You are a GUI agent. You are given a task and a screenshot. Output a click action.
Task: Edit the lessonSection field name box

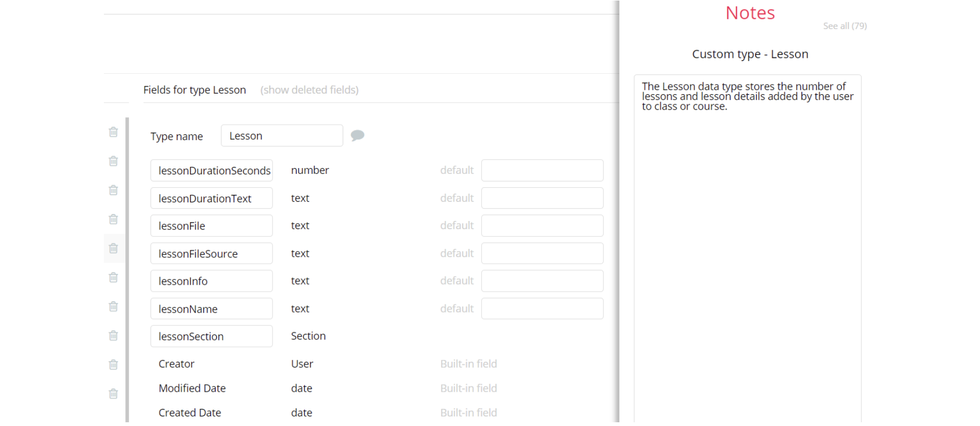[x=212, y=337]
